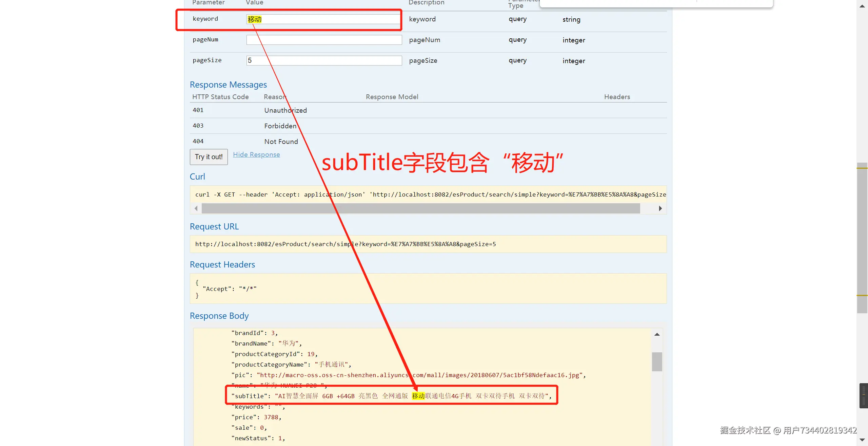Click the Request URL text box
This screenshot has width=868, height=446.
[x=428, y=244]
